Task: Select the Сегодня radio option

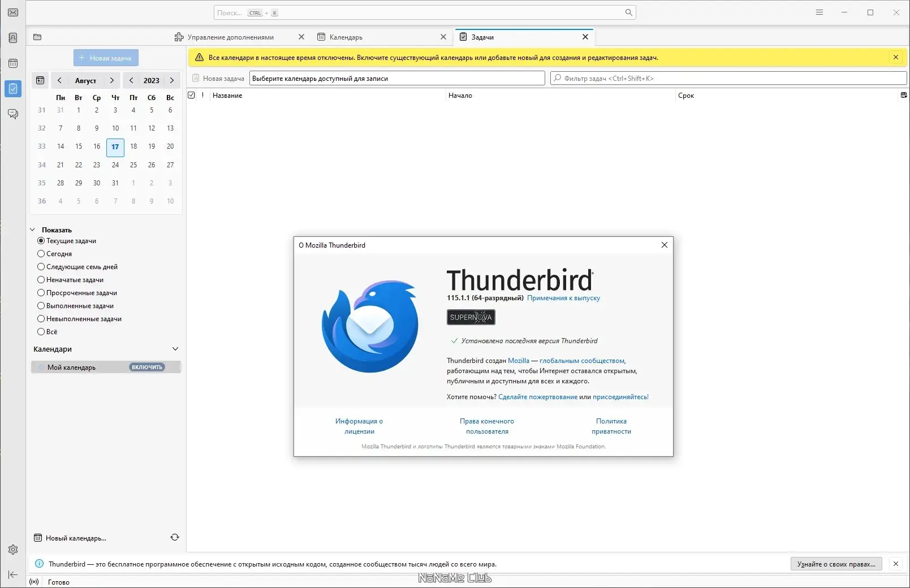Action: 55,254
